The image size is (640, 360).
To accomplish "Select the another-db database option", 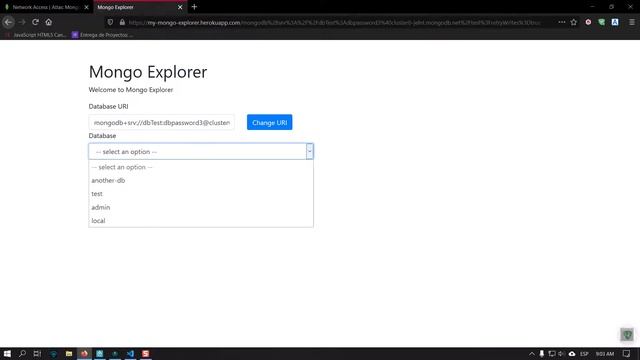I will 201,180.
